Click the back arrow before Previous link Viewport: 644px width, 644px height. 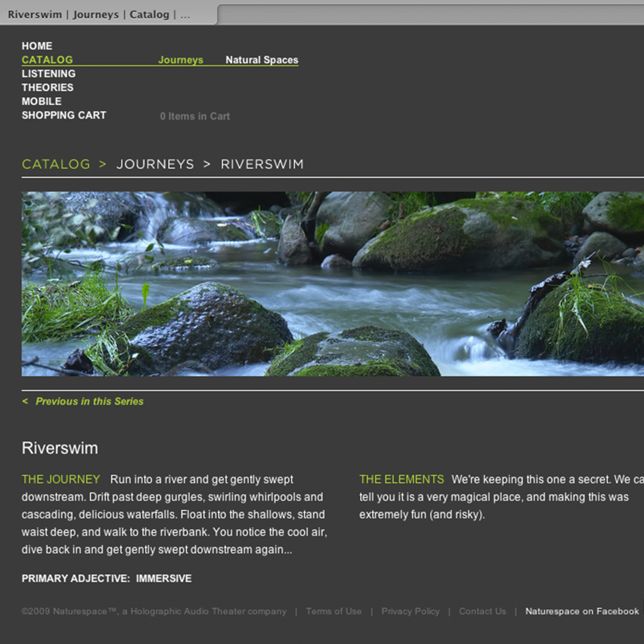24,401
